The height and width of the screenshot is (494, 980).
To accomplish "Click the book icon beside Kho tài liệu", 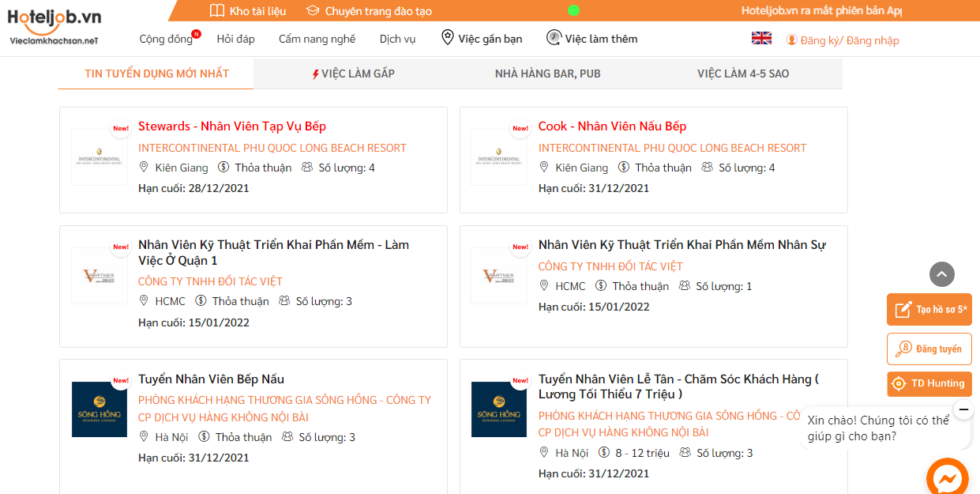I will point(217,11).
